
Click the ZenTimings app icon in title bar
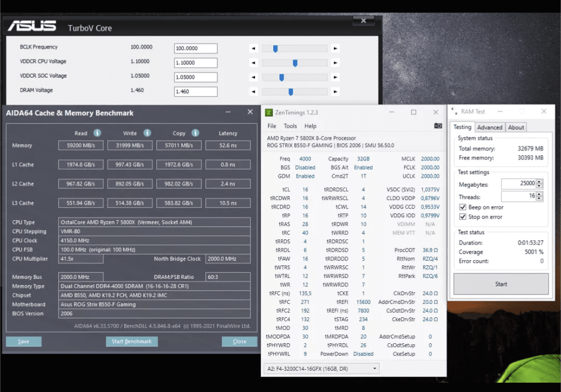pyautogui.click(x=269, y=113)
